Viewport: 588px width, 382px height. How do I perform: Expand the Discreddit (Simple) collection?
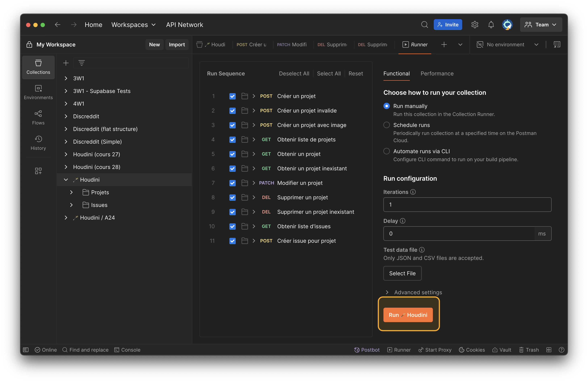[66, 142]
